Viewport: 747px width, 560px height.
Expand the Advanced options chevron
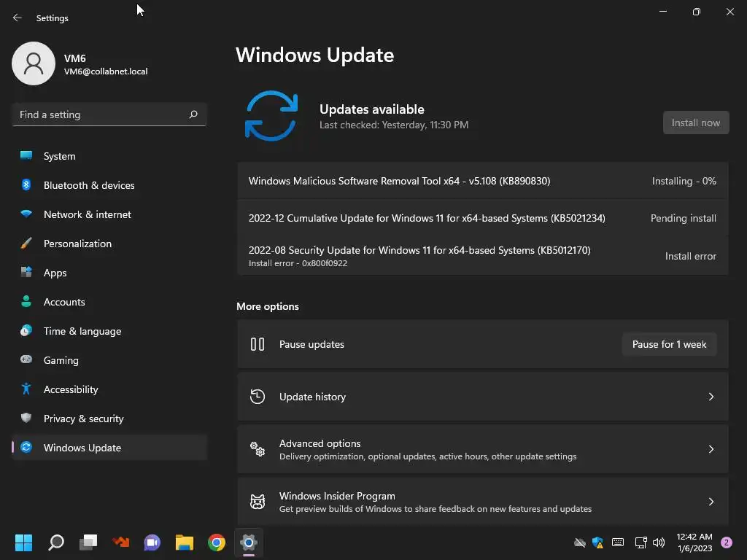tap(711, 449)
